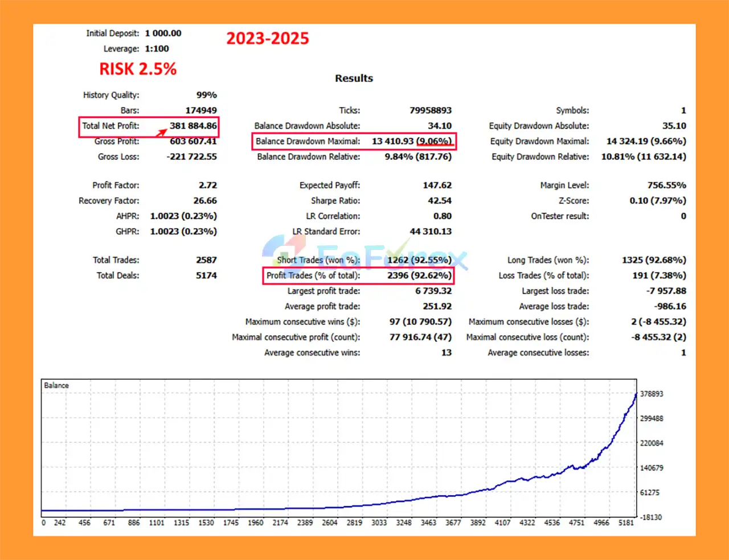Click Gross Profit value 603 607.41
This screenshot has width=729, height=560.
pos(193,141)
